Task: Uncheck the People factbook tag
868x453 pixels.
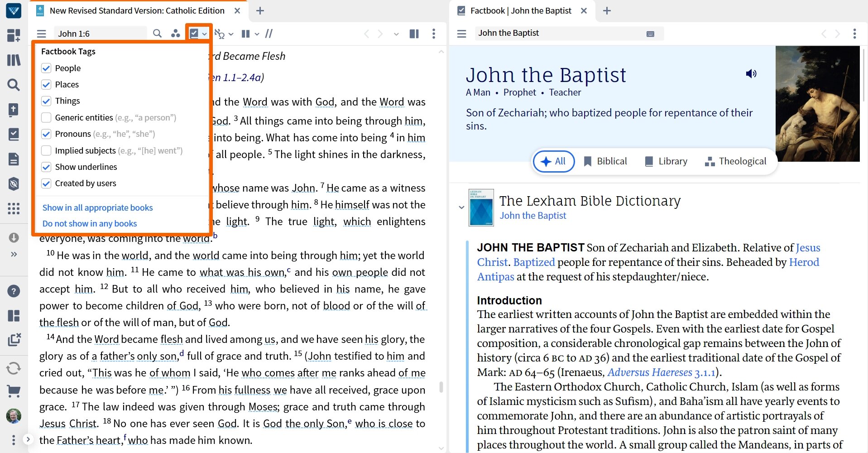Action: tap(46, 68)
